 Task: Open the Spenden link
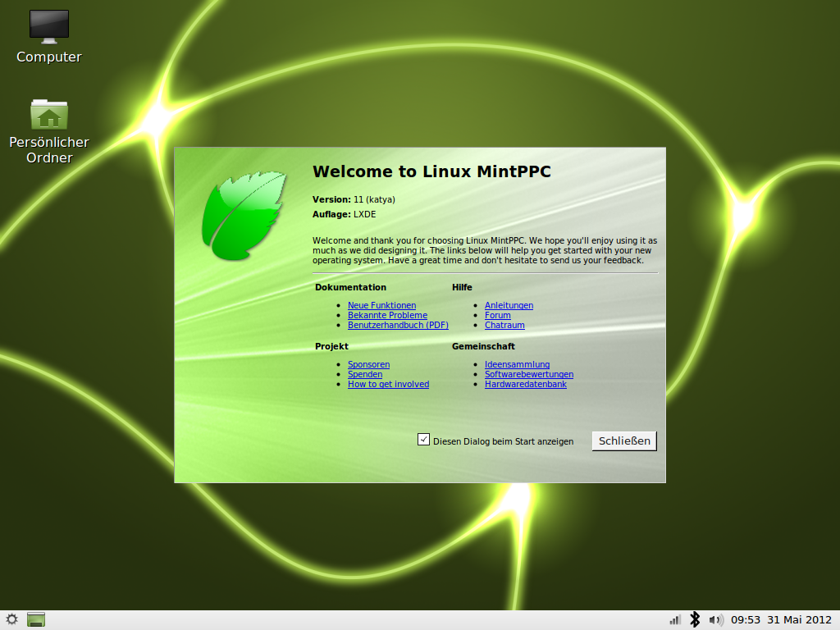(365, 374)
